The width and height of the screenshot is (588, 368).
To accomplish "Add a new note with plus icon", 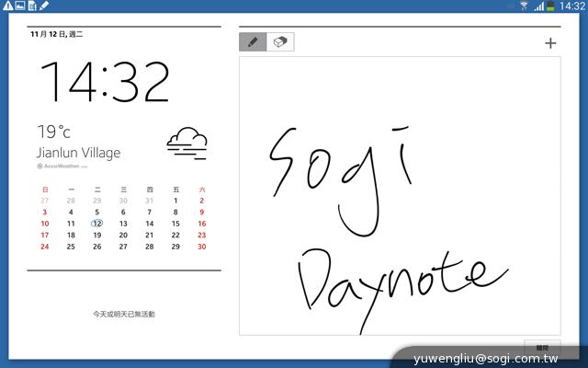I will pyautogui.click(x=550, y=43).
